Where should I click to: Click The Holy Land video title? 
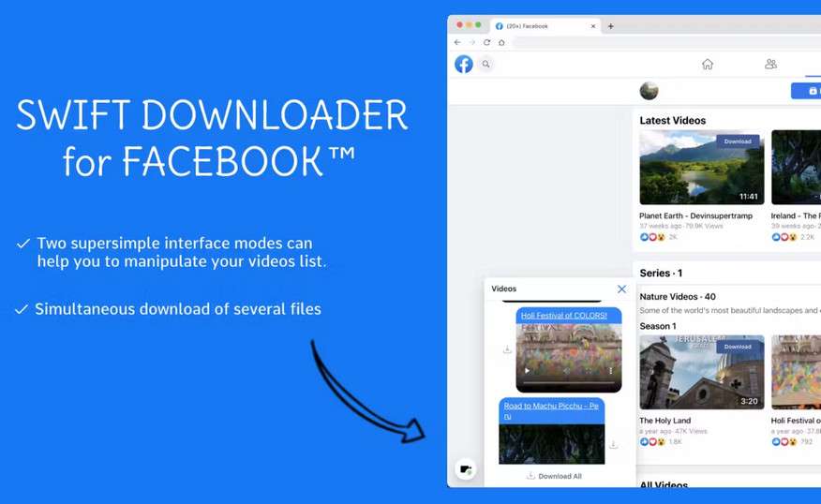(x=665, y=421)
